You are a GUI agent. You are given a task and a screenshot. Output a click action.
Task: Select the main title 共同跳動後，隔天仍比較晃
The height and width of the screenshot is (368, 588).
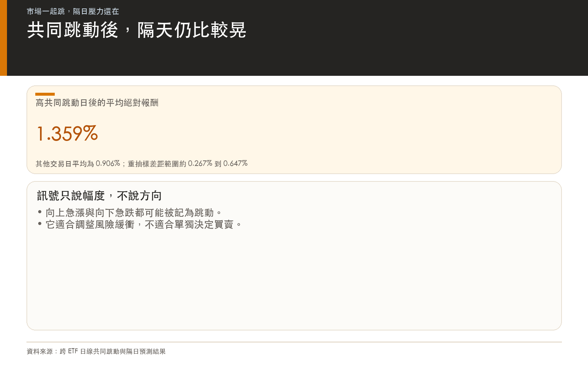(137, 30)
